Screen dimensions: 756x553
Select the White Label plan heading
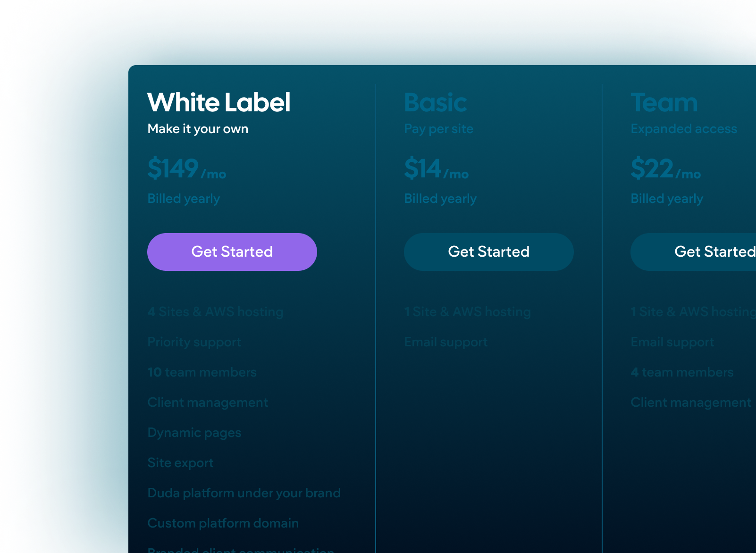(219, 102)
